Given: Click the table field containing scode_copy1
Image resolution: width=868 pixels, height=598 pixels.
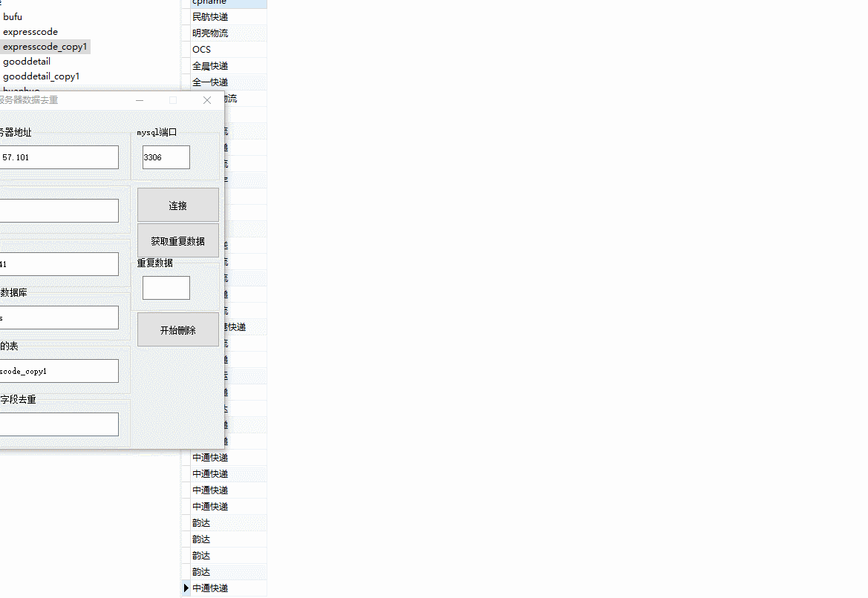Looking at the screenshot, I should click(59, 371).
